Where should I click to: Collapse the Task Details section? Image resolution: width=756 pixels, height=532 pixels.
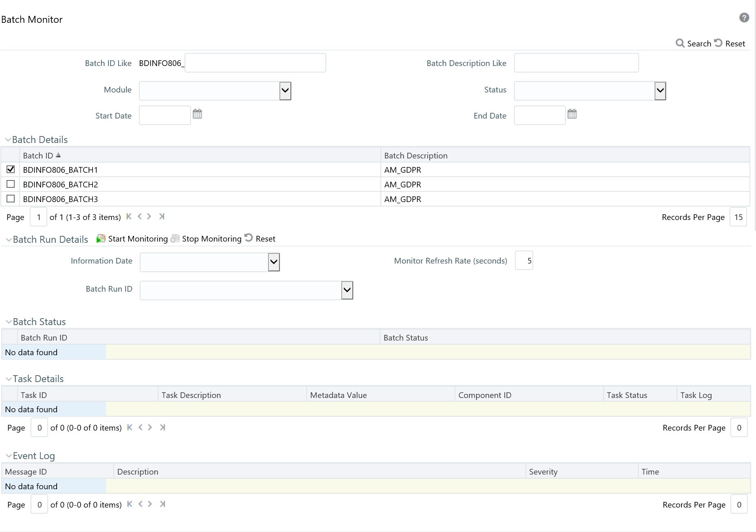pyautogui.click(x=9, y=379)
